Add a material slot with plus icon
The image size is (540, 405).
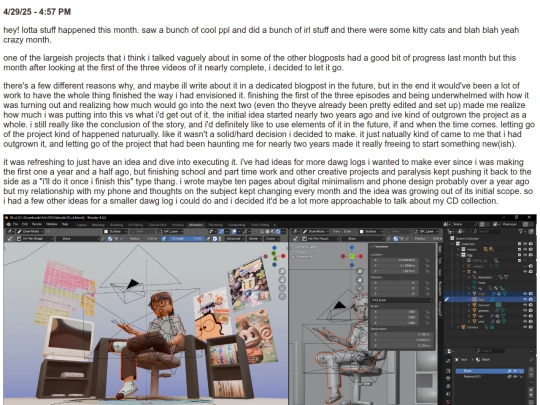[532, 371]
